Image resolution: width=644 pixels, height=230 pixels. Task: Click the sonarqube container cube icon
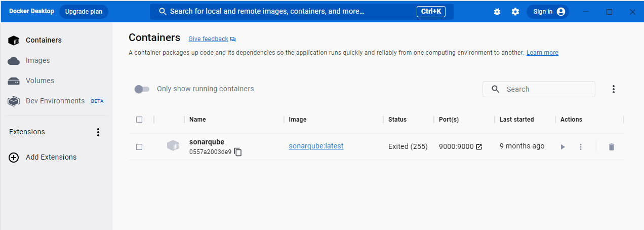(173, 146)
